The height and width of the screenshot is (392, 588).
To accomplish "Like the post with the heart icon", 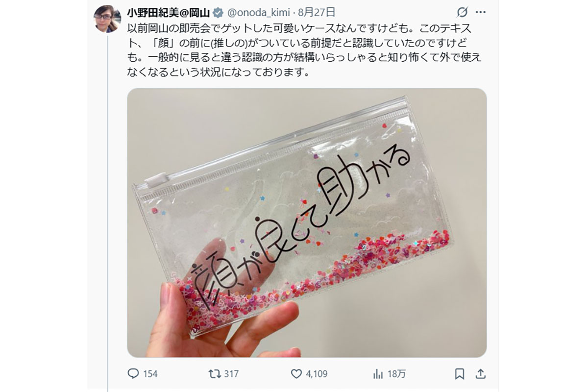I will point(296,373).
